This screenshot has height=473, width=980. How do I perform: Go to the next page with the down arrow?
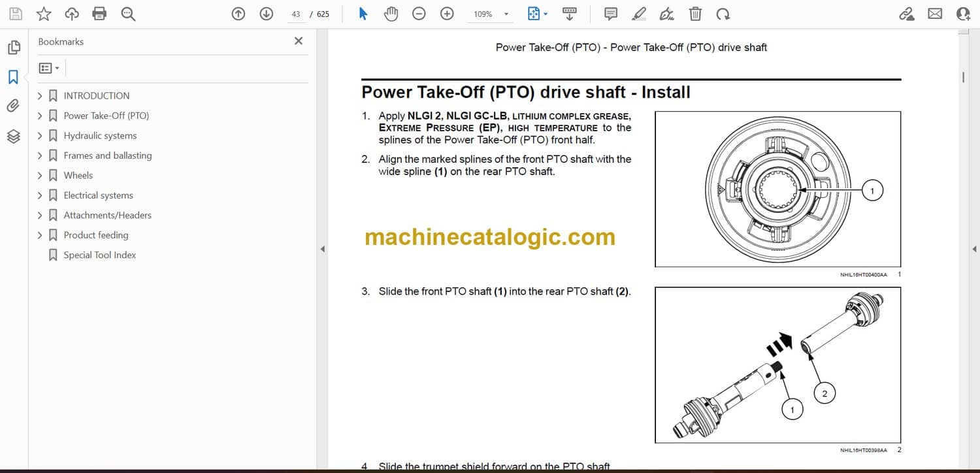pos(266,14)
